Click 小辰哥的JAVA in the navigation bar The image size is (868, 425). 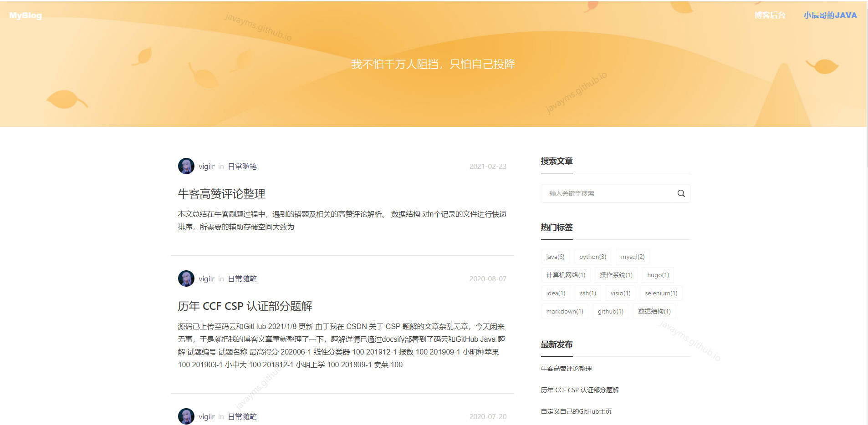click(830, 15)
